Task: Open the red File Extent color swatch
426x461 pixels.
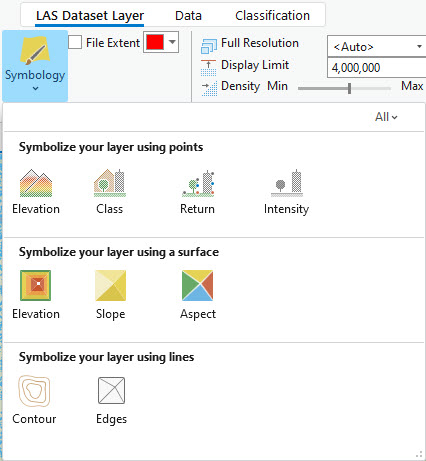Action: coord(155,42)
